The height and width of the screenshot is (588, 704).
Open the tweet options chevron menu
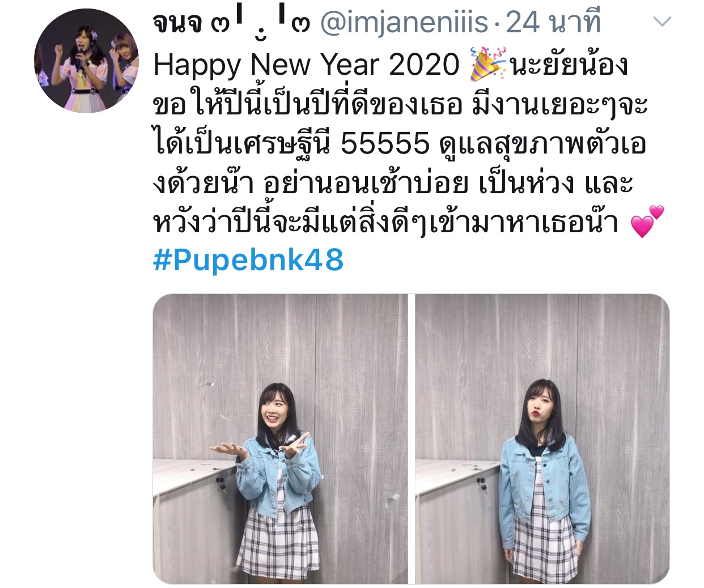coord(662,23)
